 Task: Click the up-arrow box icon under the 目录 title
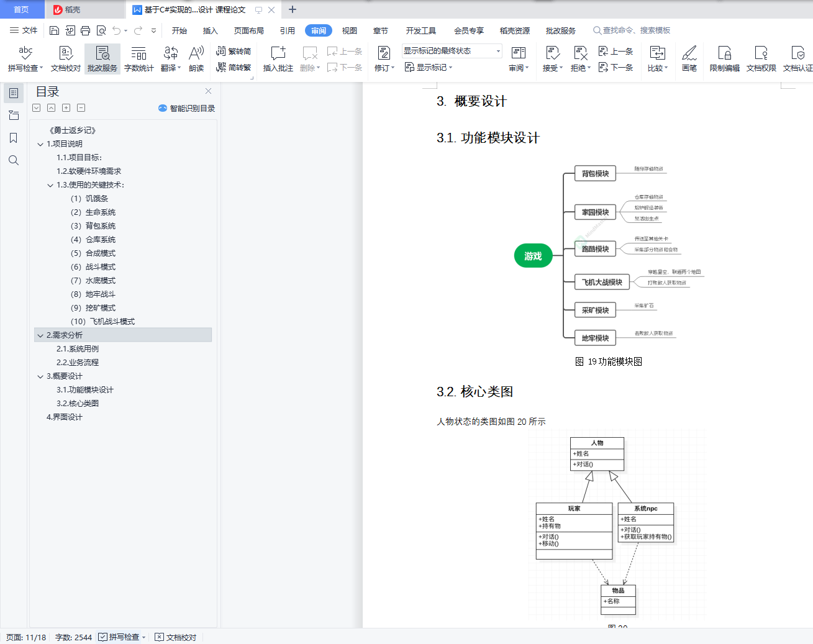coord(51,108)
